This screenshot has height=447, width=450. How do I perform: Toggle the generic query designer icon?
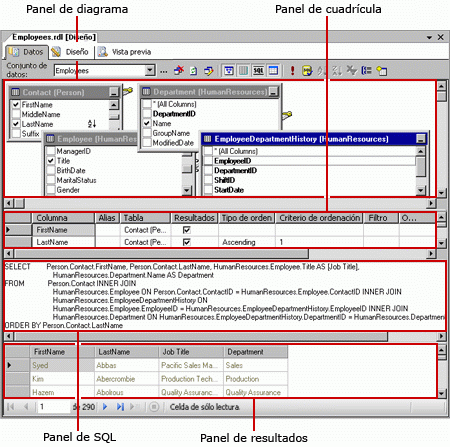click(x=209, y=71)
